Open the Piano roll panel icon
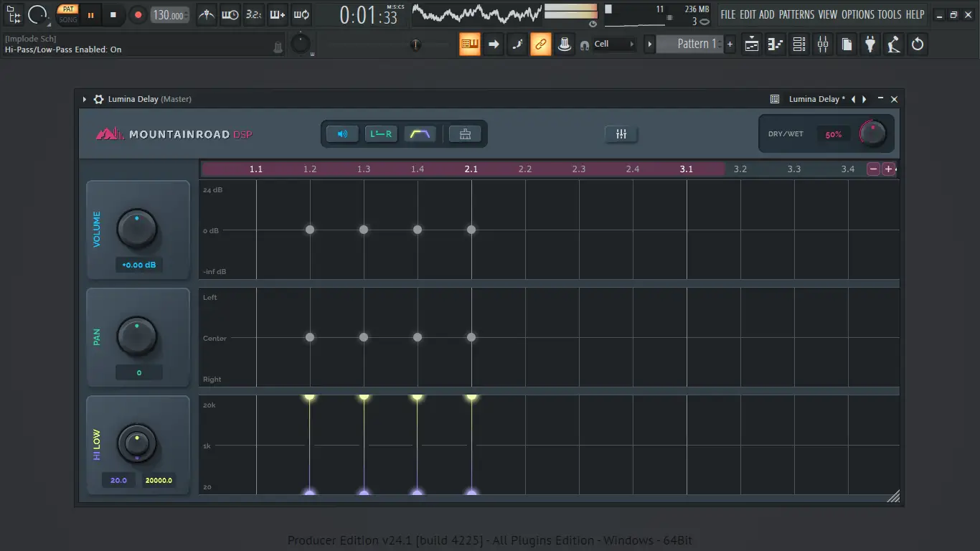Image resolution: width=980 pixels, height=551 pixels. (x=775, y=44)
